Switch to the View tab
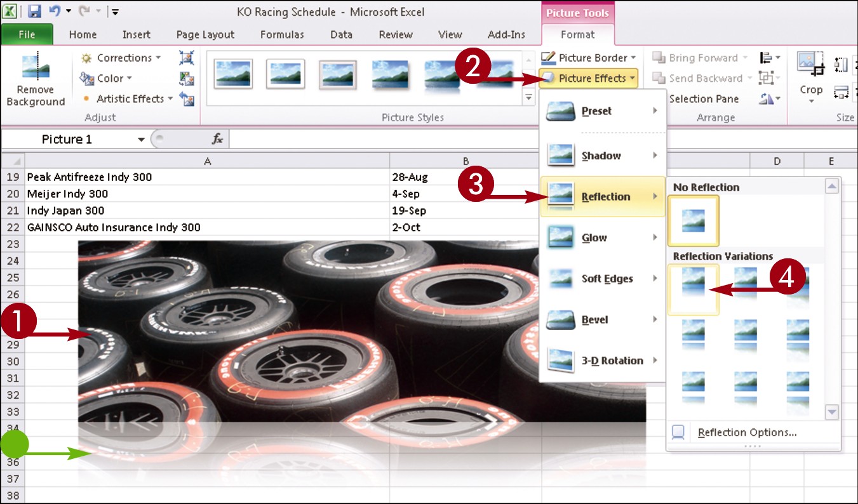The width and height of the screenshot is (858, 504). point(450,34)
